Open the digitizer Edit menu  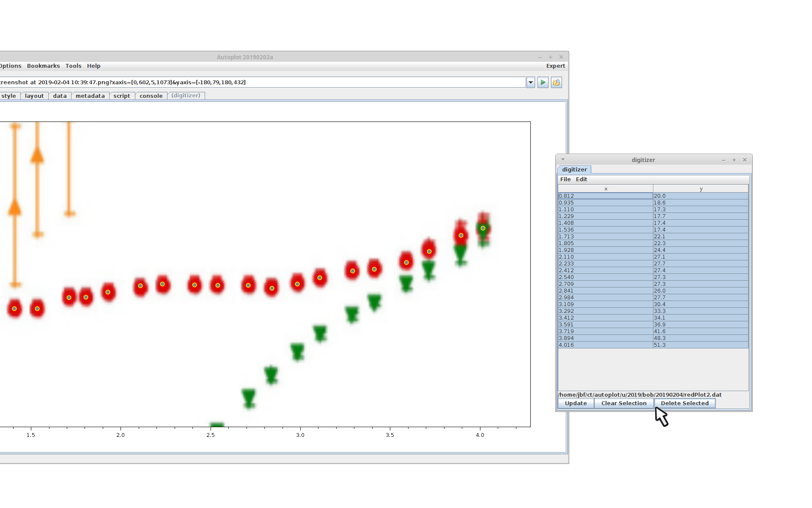pos(582,179)
